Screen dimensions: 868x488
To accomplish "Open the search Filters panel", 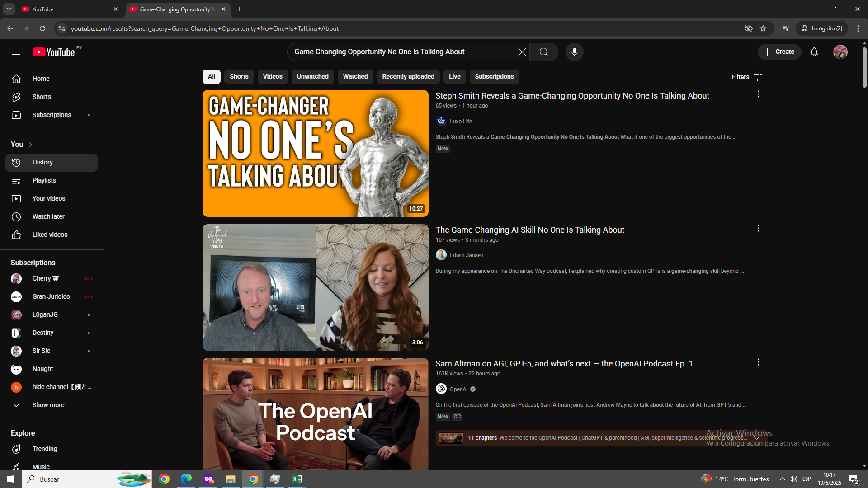I will coord(747,77).
